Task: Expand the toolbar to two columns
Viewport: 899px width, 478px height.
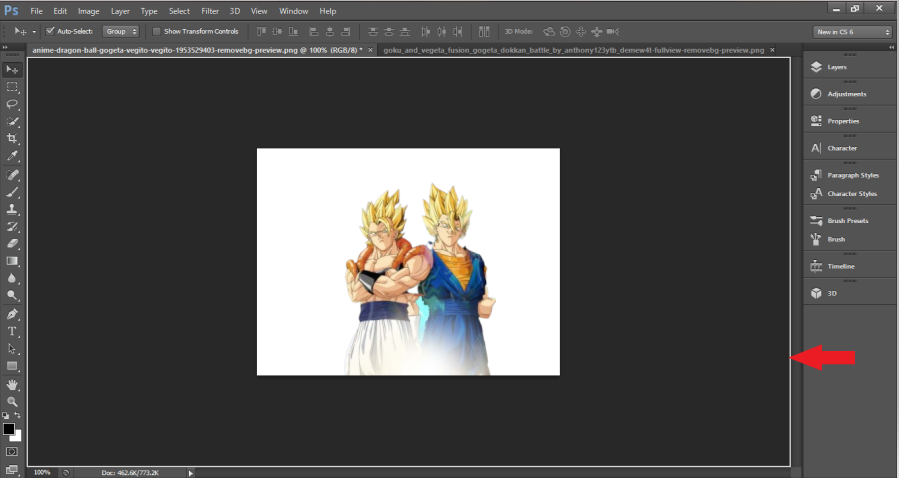Action: click(6, 47)
